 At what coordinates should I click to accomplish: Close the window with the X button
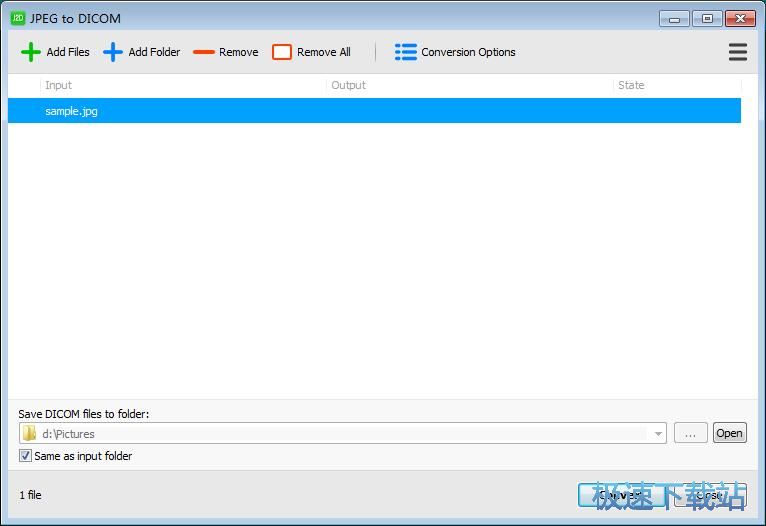pyautogui.click(x=740, y=19)
